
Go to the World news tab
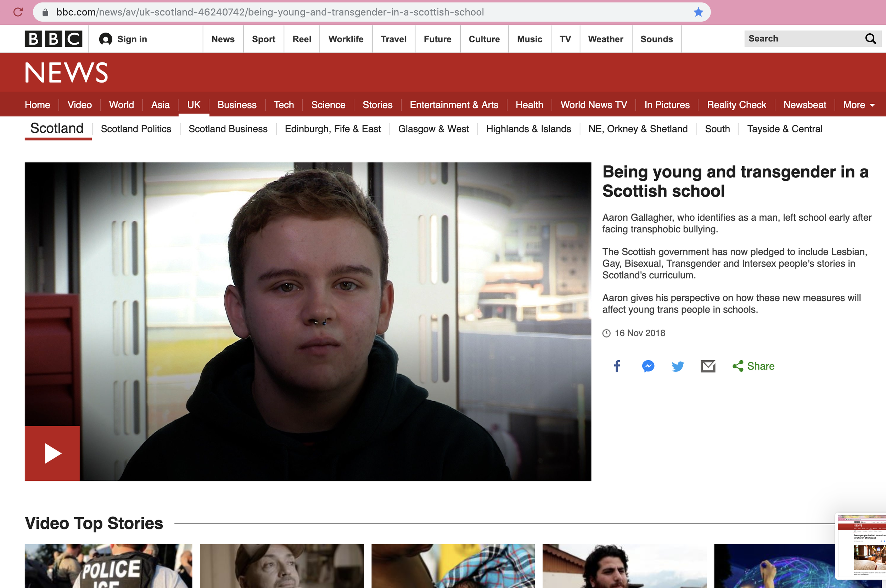pos(122,105)
